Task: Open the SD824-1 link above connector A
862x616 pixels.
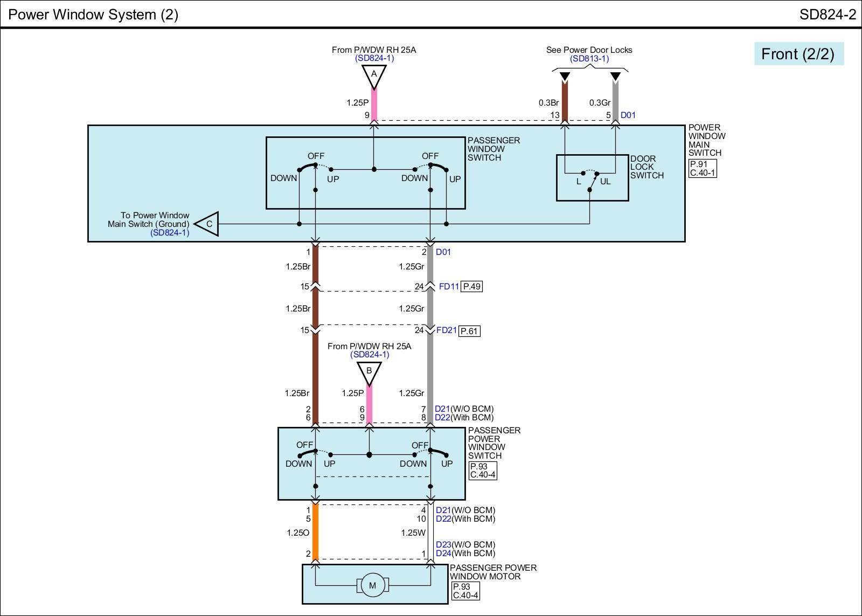Action: (374, 58)
